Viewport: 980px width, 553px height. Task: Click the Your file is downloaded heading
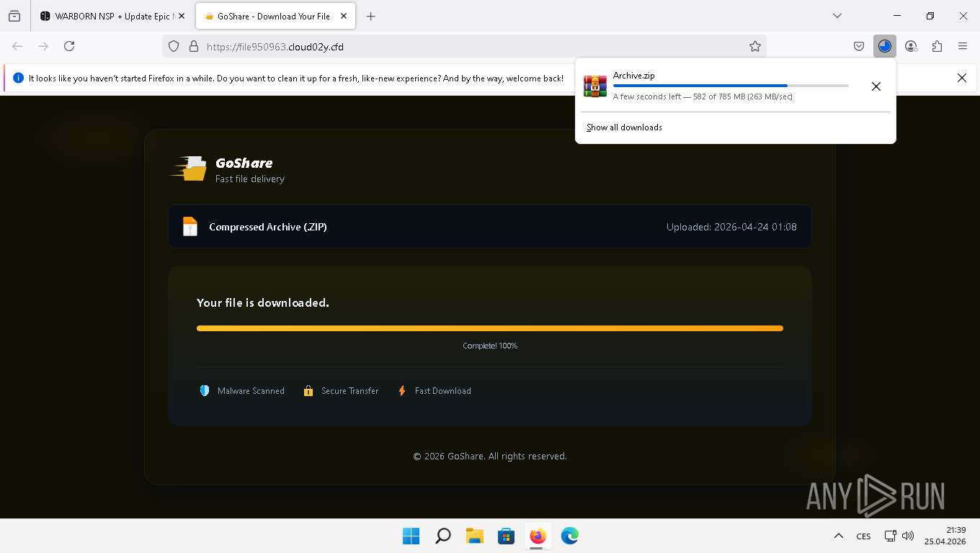click(263, 303)
